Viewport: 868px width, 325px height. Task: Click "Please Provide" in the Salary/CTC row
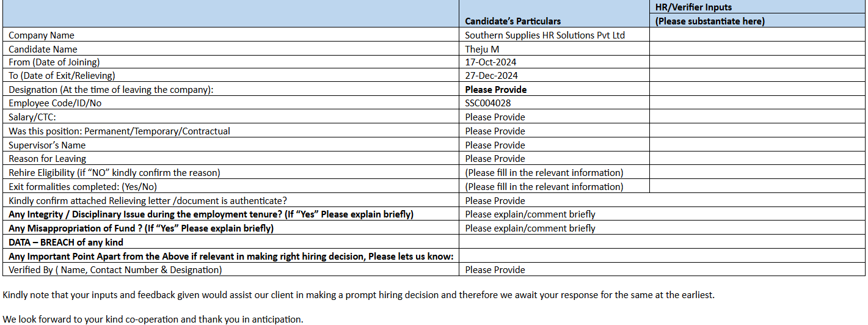pyautogui.click(x=495, y=117)
